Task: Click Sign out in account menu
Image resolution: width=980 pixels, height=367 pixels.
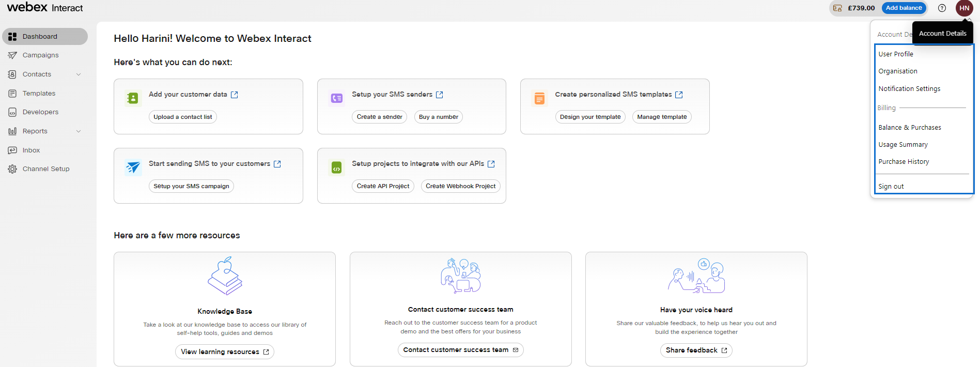Action: (x=891, y=187)
